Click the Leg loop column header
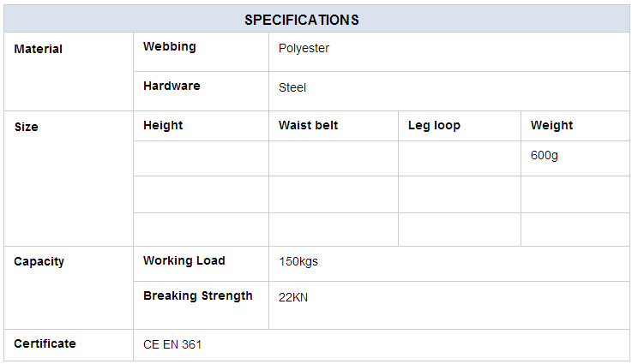Viewport: 632px width, 364px height. [x=434, y=126]
